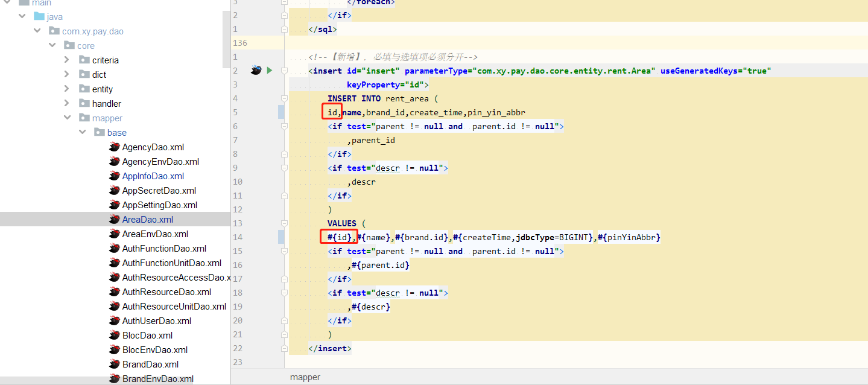Image resolution: width=868 pixels, height=385 pixels.
Task: Click the '#{parent.id}' parameter text
Action: 381,265
